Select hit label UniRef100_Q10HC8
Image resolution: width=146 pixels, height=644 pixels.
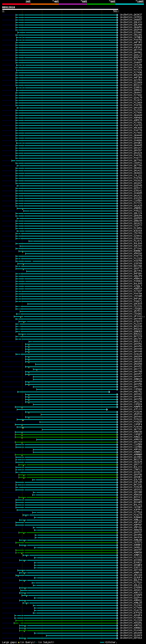(x=131, y=636)
